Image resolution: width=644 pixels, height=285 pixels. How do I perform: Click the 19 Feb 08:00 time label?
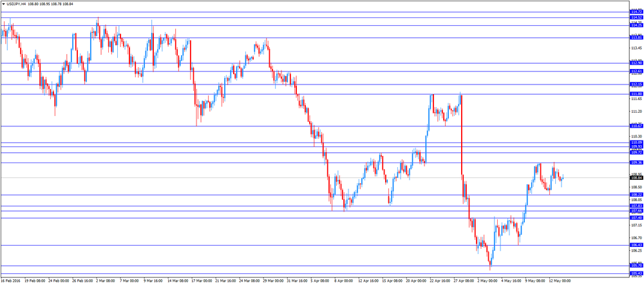tap(35, 281)
